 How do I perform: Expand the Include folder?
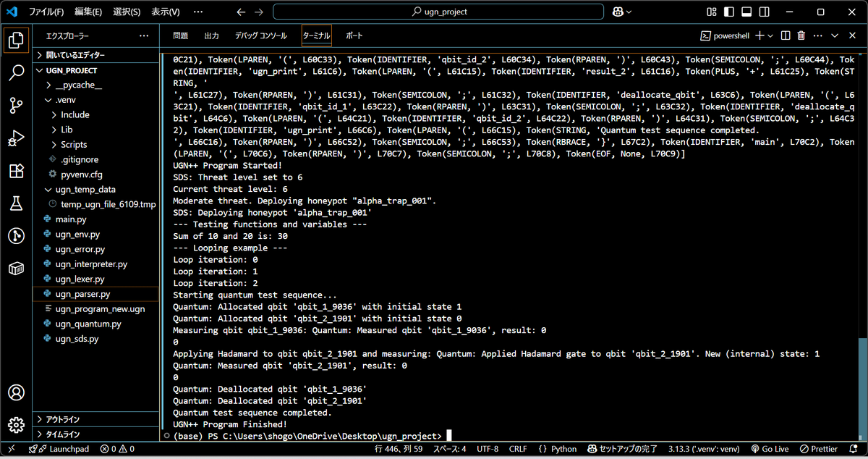pos(96,114)
